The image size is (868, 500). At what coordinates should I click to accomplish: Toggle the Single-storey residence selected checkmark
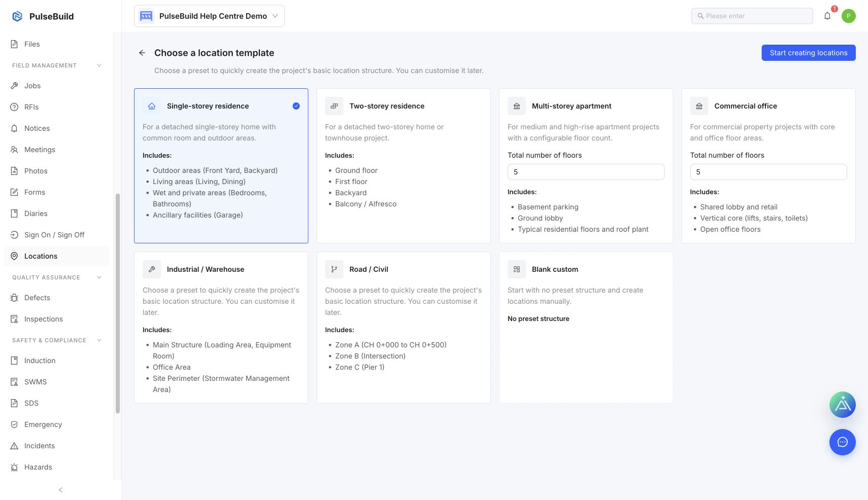click(x=296, y=106)
